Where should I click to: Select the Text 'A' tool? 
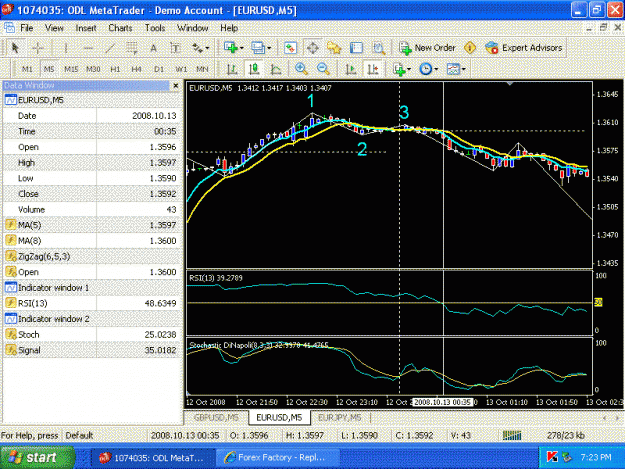pyautogui.click(x=153, y=48)
